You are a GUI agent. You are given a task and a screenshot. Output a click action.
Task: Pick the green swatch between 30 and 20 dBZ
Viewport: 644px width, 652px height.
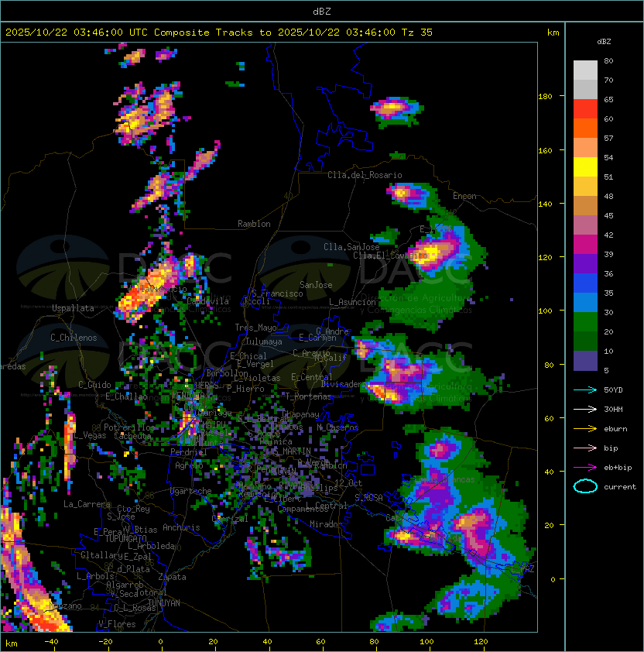(585, 322)
